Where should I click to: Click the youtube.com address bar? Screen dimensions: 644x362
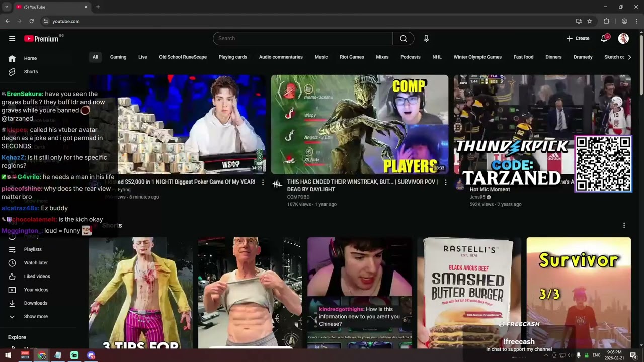pyautogui.click(x=307, y=21)
